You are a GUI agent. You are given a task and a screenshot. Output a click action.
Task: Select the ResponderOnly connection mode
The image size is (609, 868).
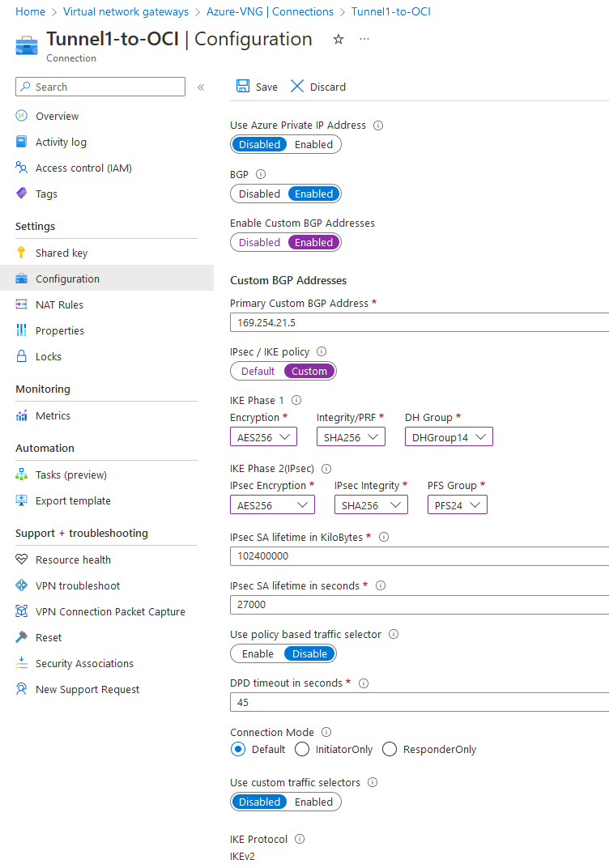(x=390, y=750)
